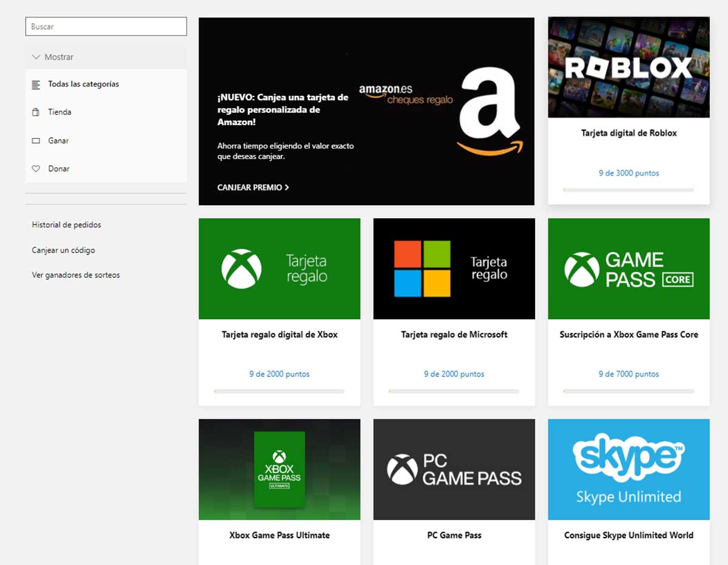Open Historial de pedidos

point(66,225)
